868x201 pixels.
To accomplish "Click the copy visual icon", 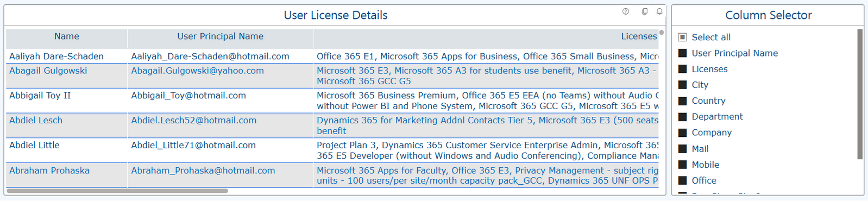I will click(x=645, y=11).
